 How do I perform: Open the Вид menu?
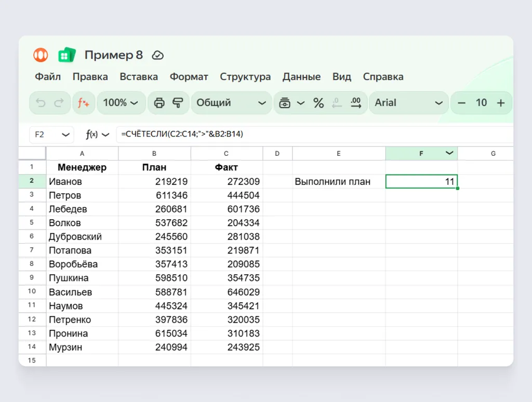point(342,77)
